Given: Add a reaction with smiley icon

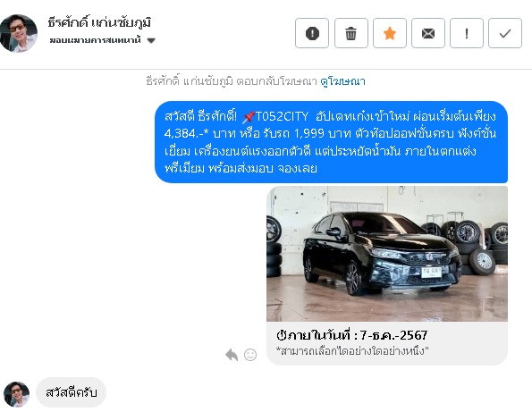Looking at the screenshot, I should pyautogui.click(x=250, y=355).
